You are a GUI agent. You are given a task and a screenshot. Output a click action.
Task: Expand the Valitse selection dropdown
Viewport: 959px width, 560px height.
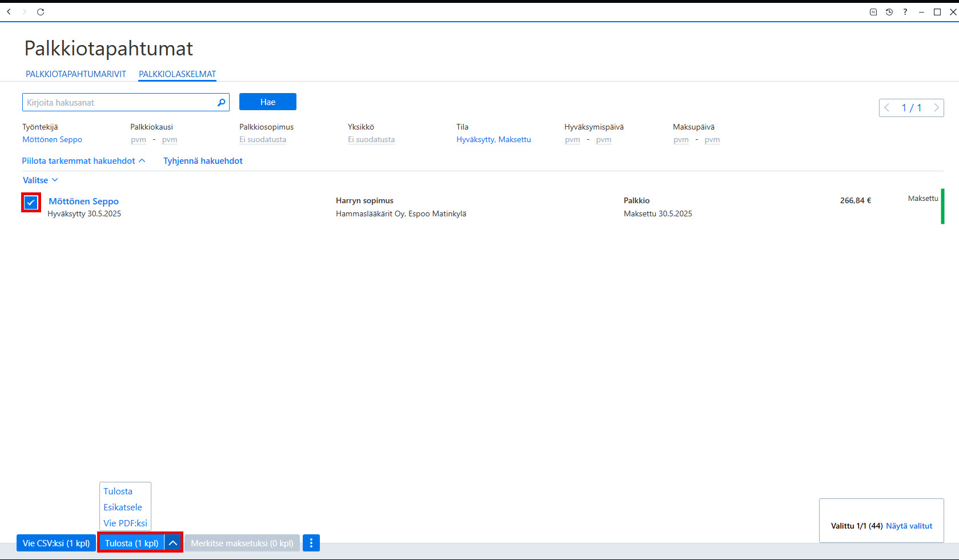click(41, 180)
